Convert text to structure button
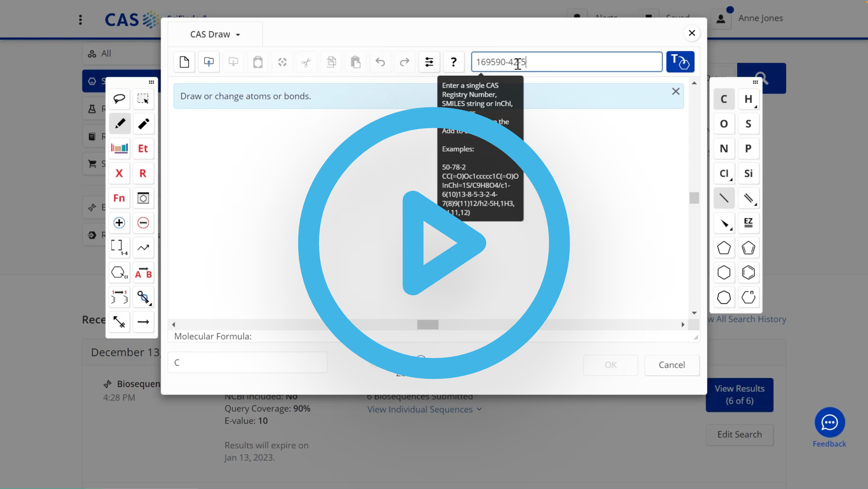 click(x=680, y=62)
